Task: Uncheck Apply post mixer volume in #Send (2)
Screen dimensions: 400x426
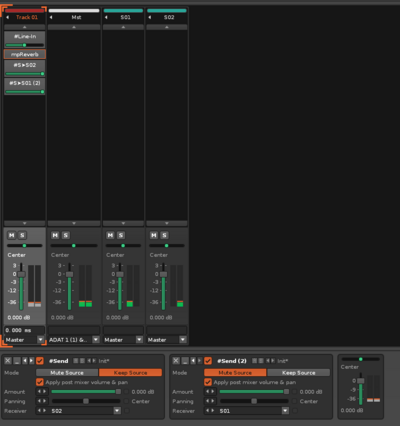Action: [x=208, y=382]
